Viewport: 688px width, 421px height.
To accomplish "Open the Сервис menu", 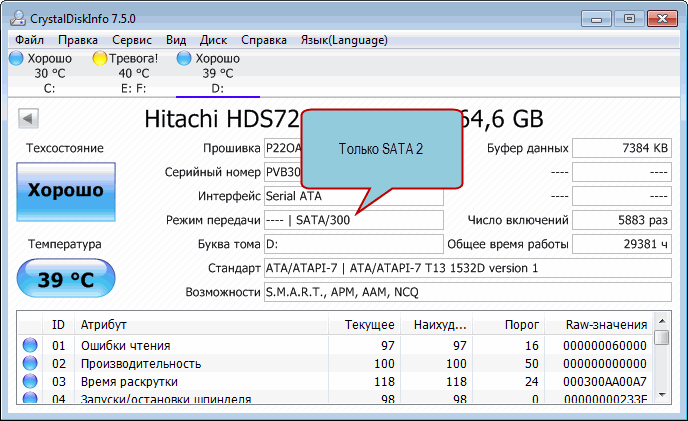I will tap(132, 40).
